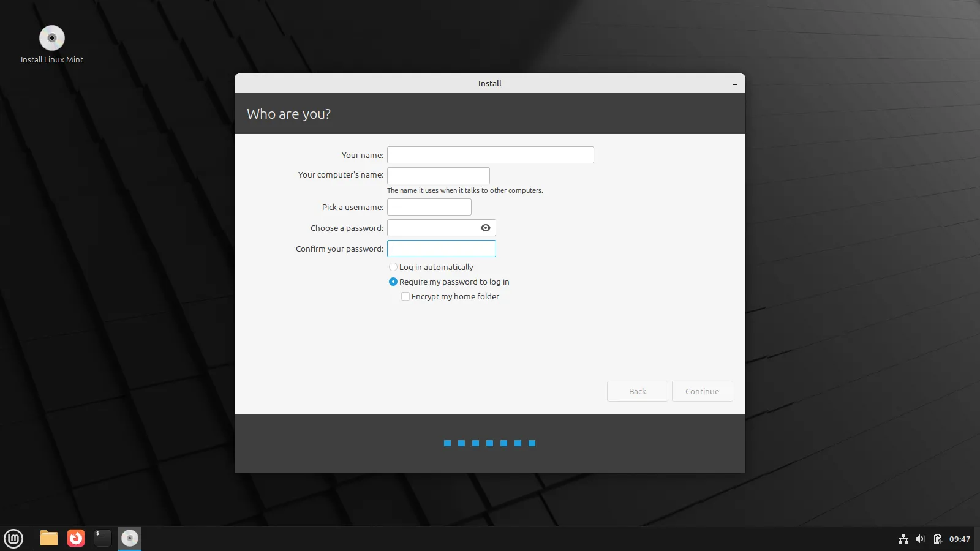Proceed with the Continue button

pos(703,391)
